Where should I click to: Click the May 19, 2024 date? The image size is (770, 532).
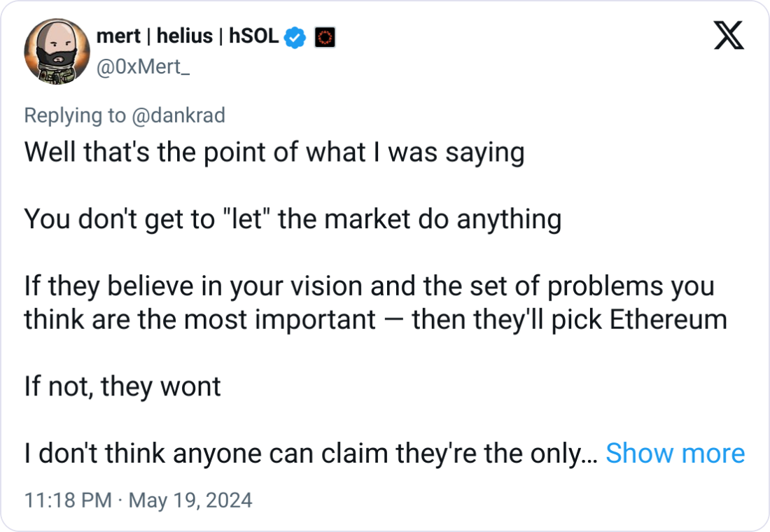tap(191, 500)
